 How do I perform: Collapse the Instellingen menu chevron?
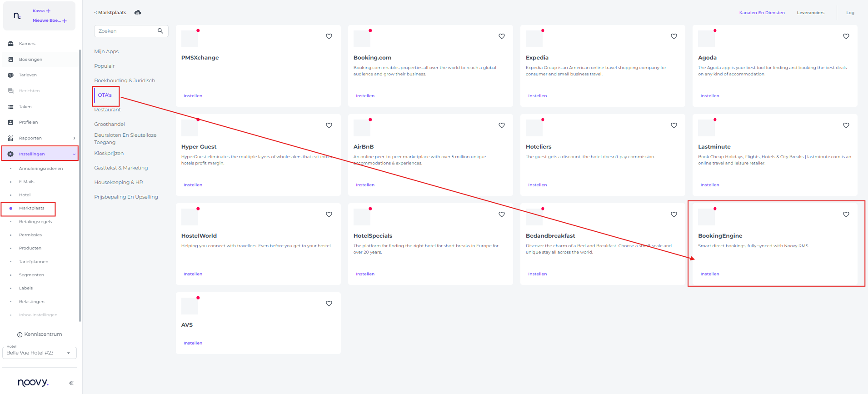74,154
